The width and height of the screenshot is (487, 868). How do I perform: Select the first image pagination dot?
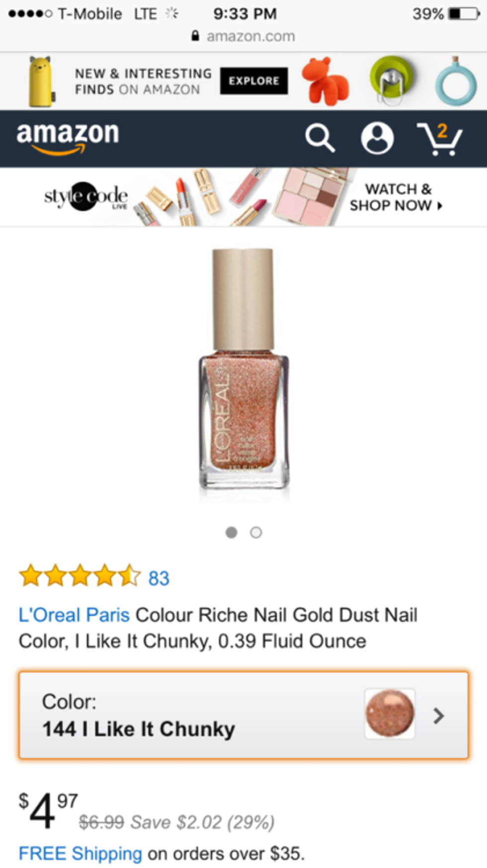(231, 532)
